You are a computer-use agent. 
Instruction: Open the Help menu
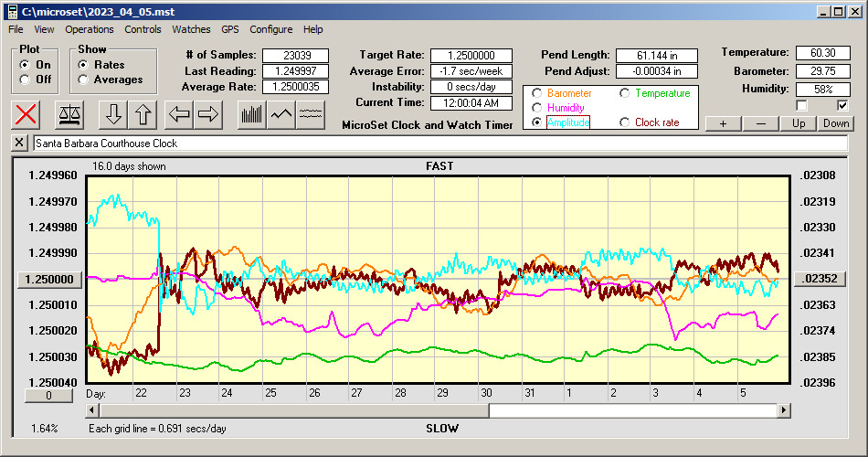[x=312, y=29]
